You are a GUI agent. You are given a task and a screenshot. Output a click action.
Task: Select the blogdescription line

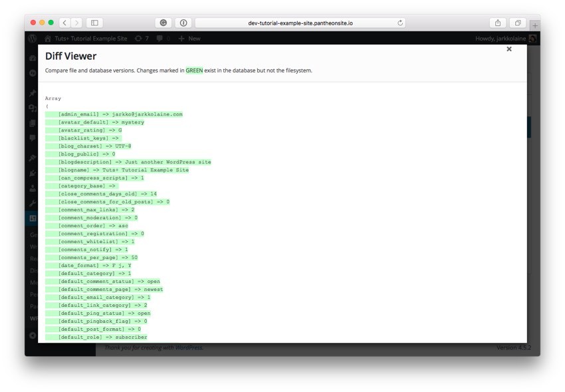click(128, 161)
